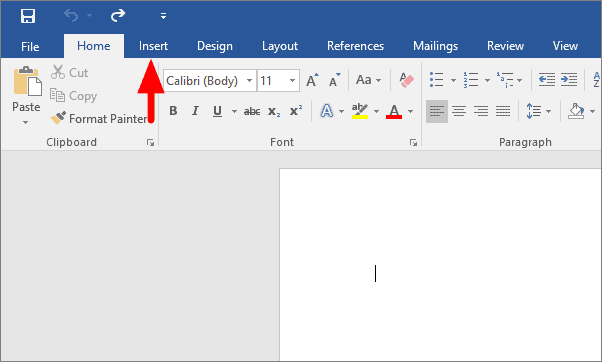Click the Decrease Indent icon

(x=546, y=79)
